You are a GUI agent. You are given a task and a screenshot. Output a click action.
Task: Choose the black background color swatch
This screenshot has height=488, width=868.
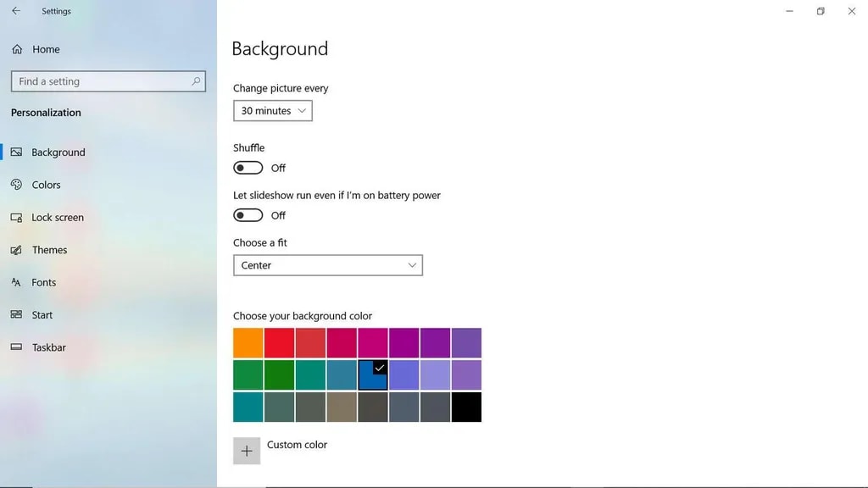(x=466, y=407)
